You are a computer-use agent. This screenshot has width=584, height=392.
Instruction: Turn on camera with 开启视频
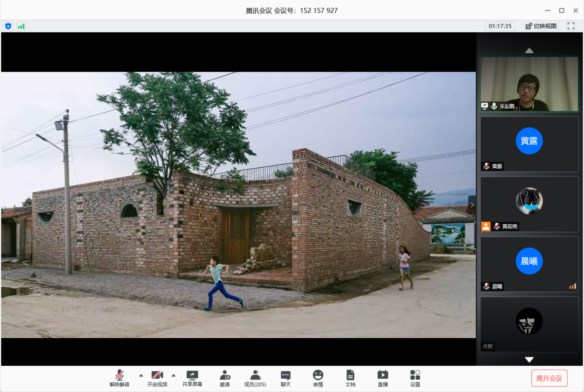(157, 378)
